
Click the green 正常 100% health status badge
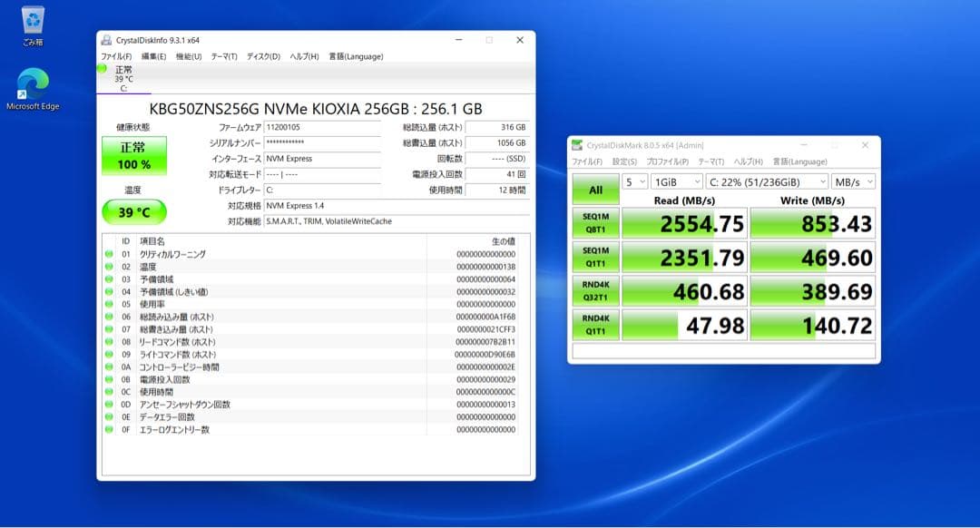[x=132, y=158]
